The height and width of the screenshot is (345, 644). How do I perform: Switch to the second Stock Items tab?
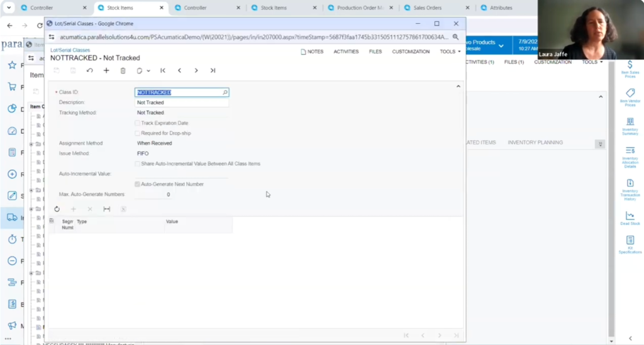coord(284,8)
